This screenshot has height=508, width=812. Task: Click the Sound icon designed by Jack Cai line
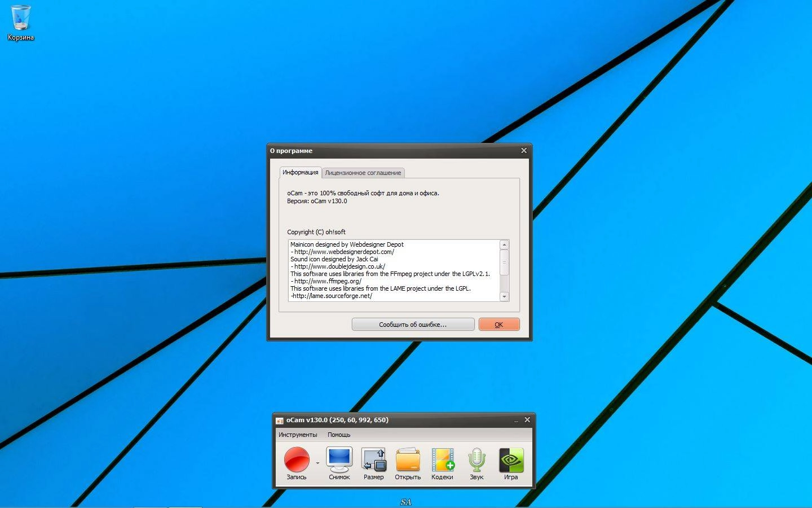(334, 259)
